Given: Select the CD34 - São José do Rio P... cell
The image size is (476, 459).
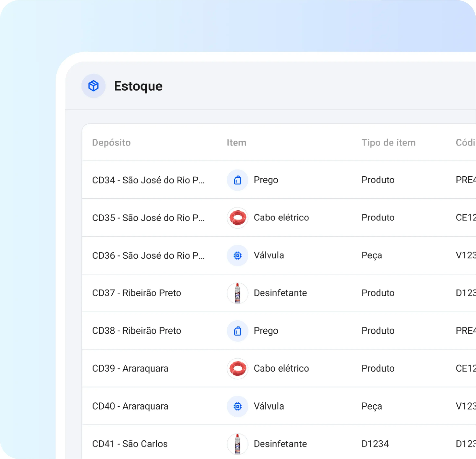Looking at the screenshot, I should (148, 180).
